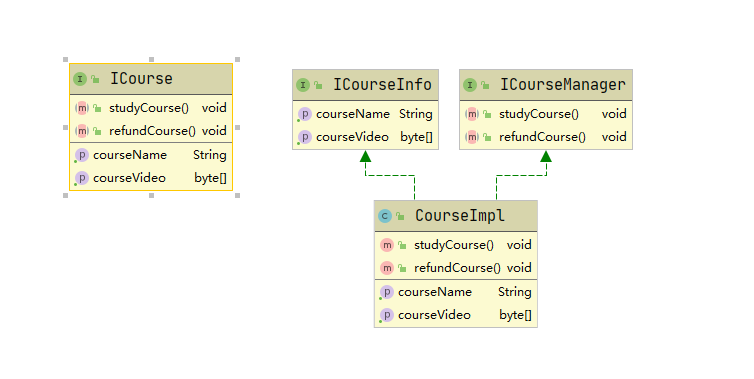This screenshot has height=379, width=754.
Task: Click courseName property text in ICourseInfo
Action: click(x=353, y=114)
